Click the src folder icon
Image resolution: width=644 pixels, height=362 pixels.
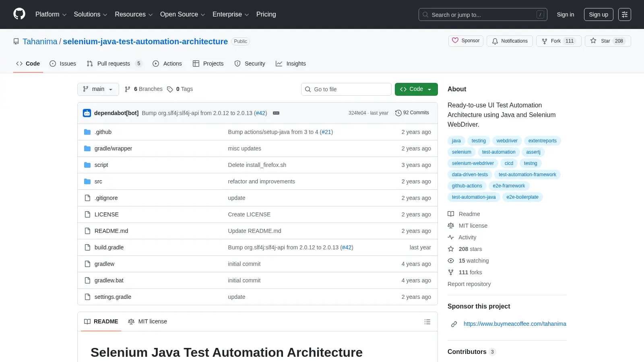click(87, 181)
